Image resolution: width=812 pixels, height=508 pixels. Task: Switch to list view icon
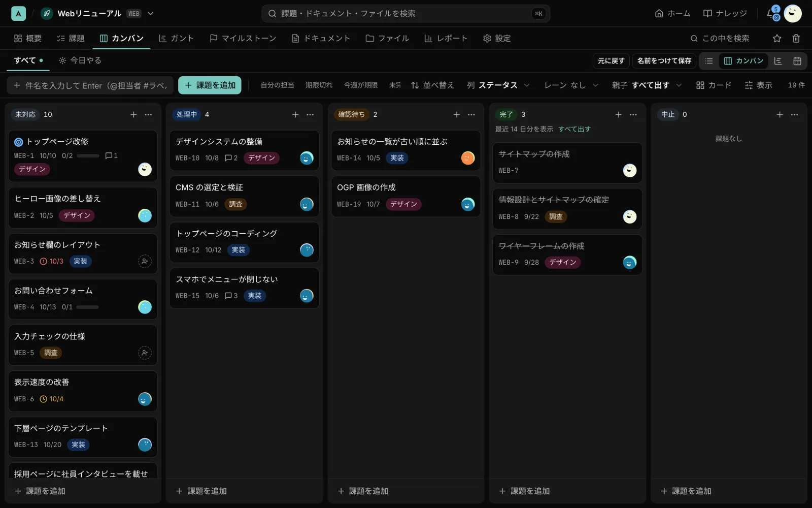709,61
